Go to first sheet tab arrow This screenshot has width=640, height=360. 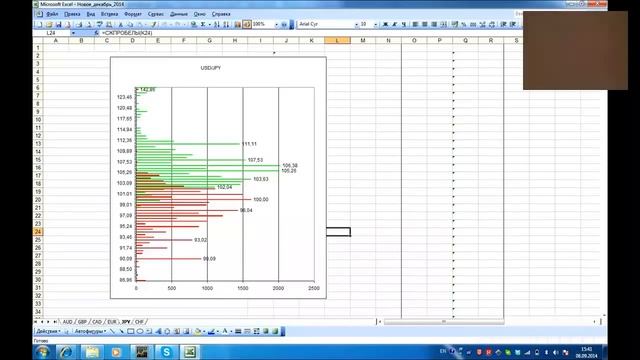click(36, 322)
